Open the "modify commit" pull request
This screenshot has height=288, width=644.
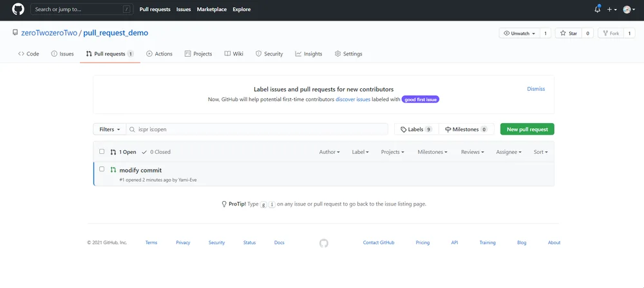click(140, 170)
